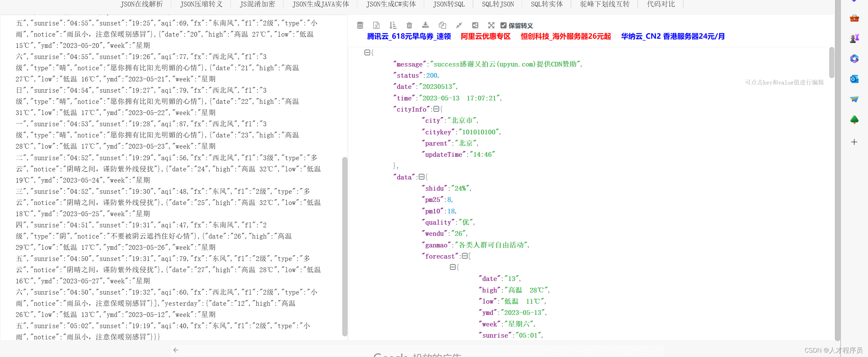The height and width of the screenshot is (357, 868).
Task: Click the JSON viewer panel scrollbar
Action: click(x=831, y=63)
